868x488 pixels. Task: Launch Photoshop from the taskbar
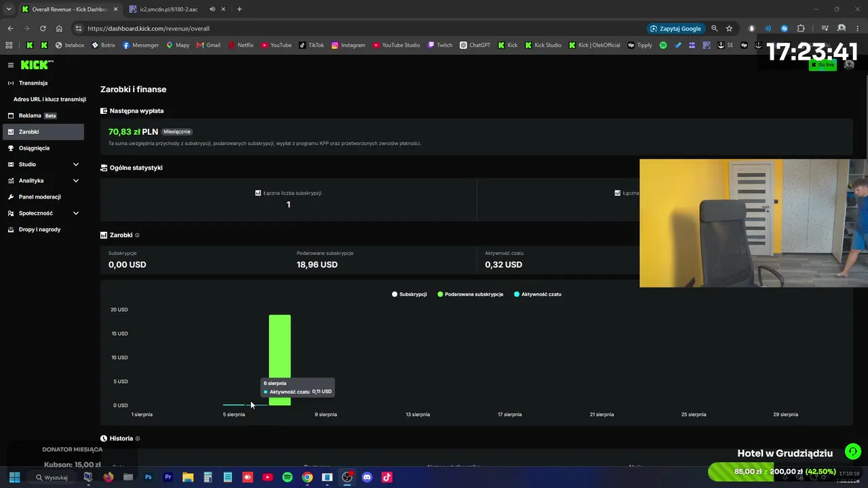[148, 477]
